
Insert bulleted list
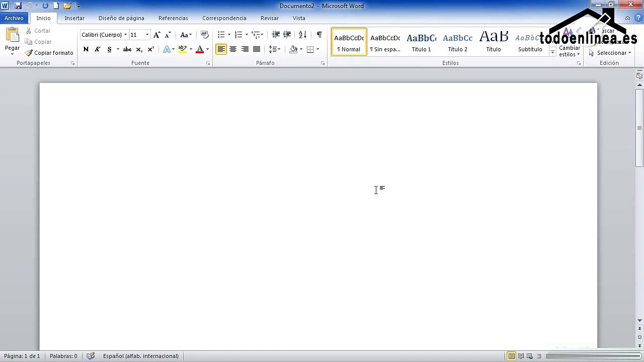(221, 35)
